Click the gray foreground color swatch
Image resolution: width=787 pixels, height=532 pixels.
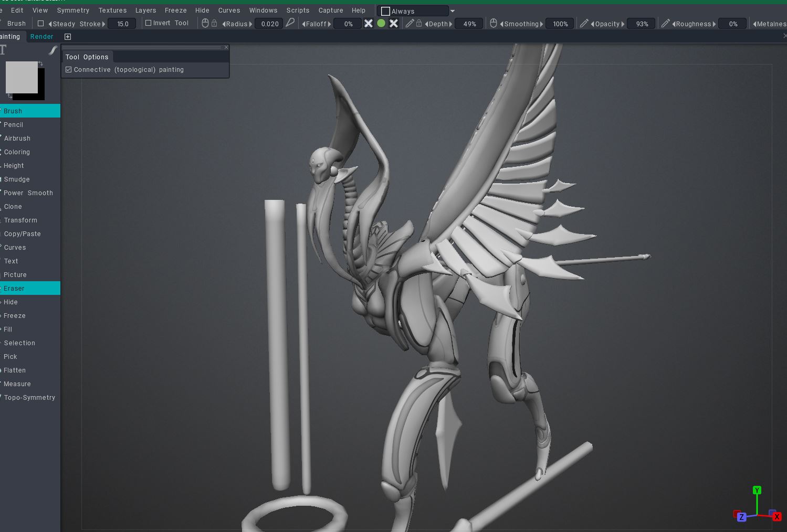22,77
